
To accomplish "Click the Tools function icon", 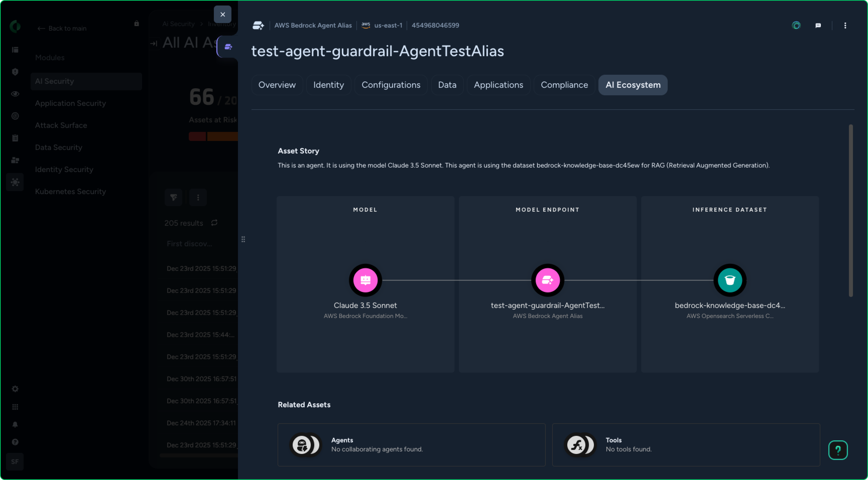I will coord(576,445).
